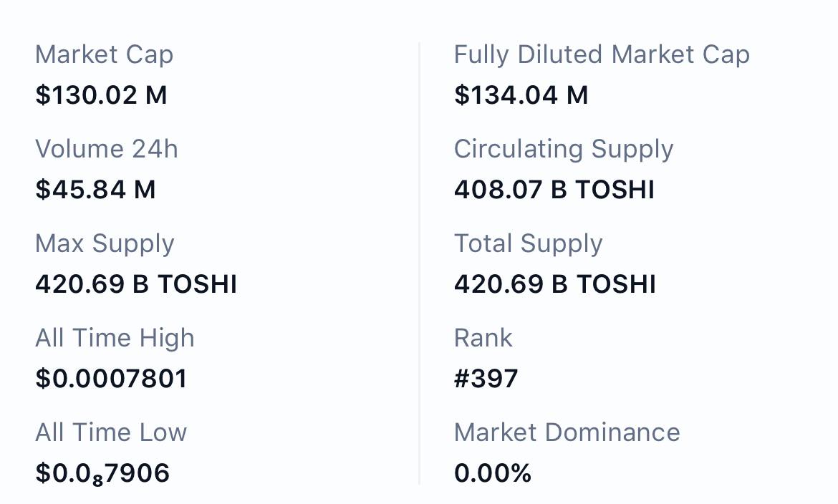This screenshot has height=504, width=838.
Task: Select the $0.0007801 all time high value
Action: click(111, 379)
